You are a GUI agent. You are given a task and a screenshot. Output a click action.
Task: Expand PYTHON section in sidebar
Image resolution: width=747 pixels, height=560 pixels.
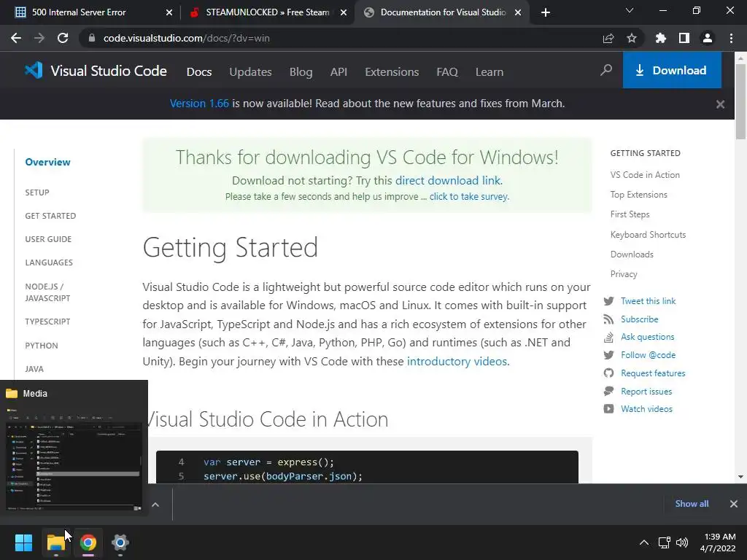click(x=42, y=346)
